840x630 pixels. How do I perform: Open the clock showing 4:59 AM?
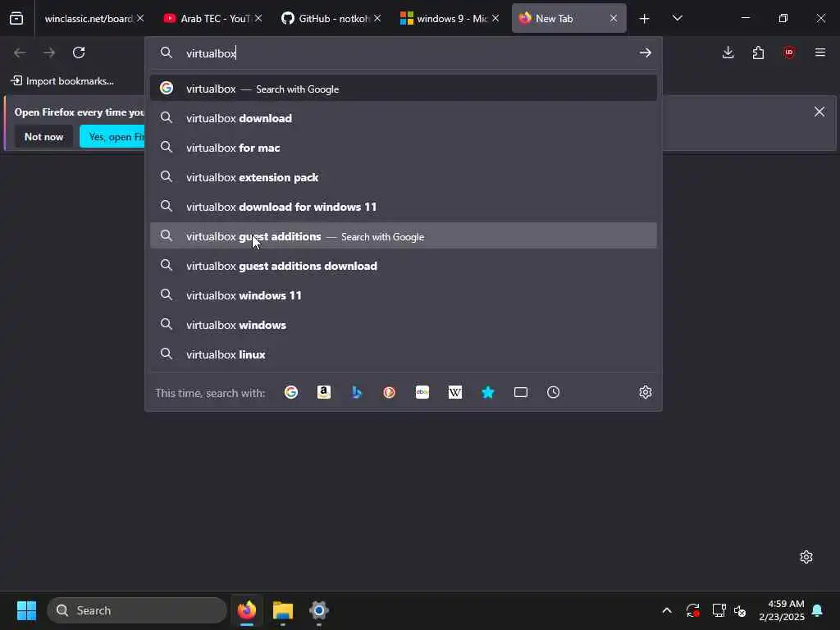(781, 610)
